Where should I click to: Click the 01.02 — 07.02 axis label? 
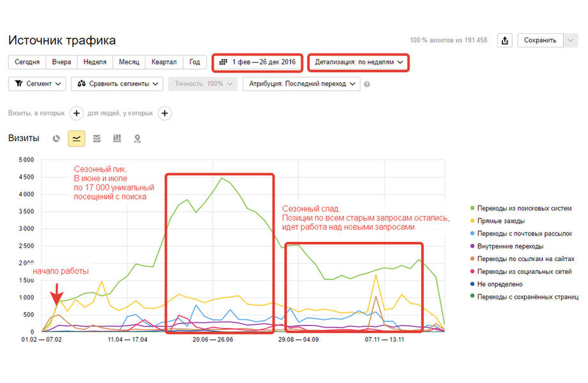coord(41,340)
